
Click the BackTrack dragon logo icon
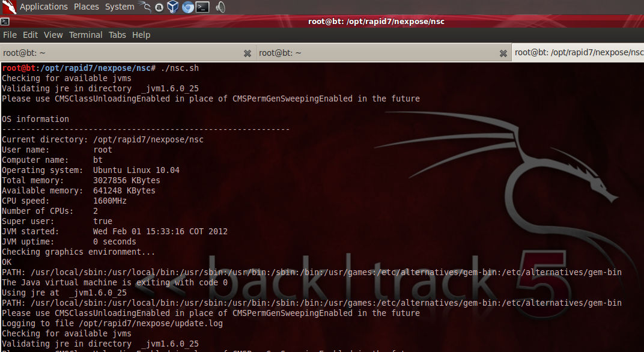[9, 7]
